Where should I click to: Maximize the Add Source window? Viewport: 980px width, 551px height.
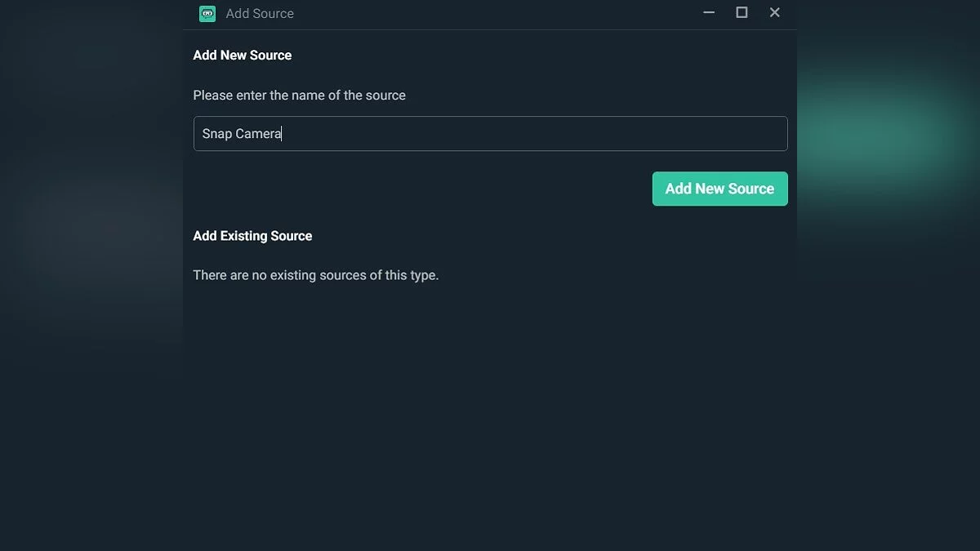[x=742, y=12]
